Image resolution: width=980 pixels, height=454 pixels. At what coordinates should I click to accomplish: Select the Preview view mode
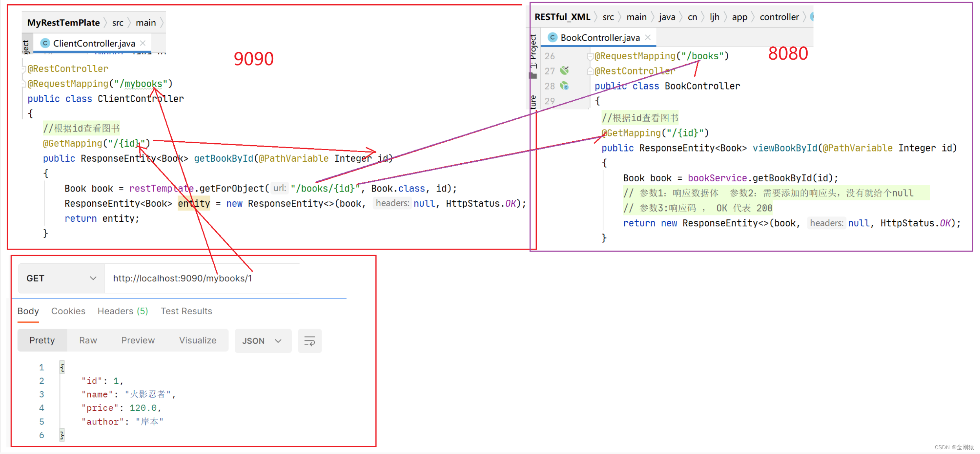click(x=138, y=340)
